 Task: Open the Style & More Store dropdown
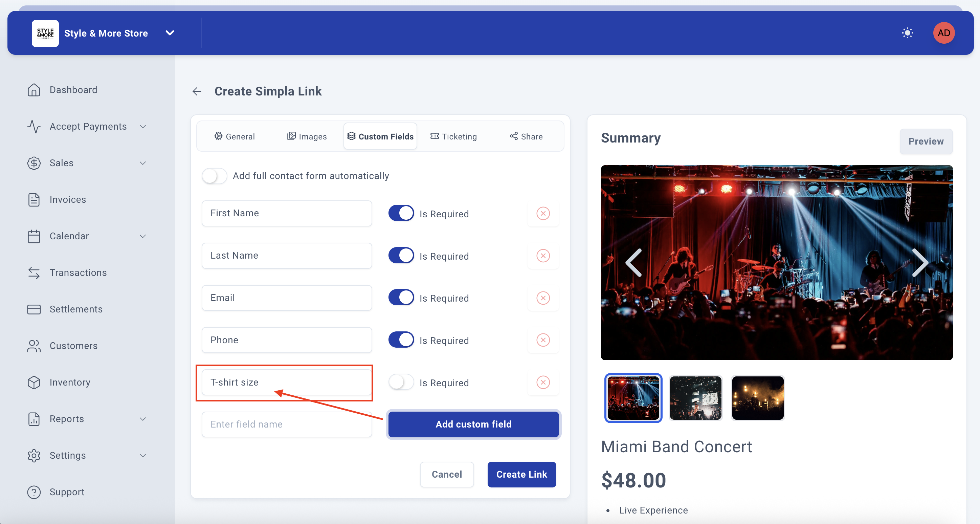point(170,33)
